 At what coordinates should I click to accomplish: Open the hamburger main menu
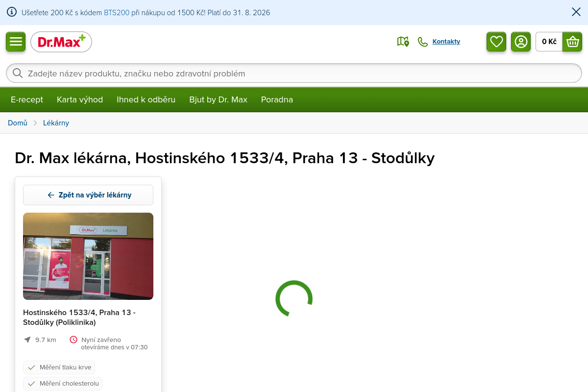click(x=16, y=42)
